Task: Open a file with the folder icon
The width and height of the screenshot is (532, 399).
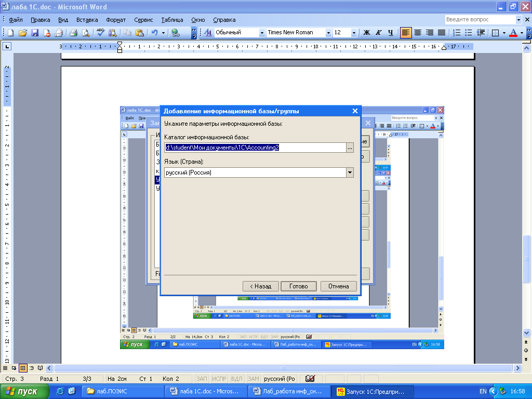Action: tap(23, 33)
